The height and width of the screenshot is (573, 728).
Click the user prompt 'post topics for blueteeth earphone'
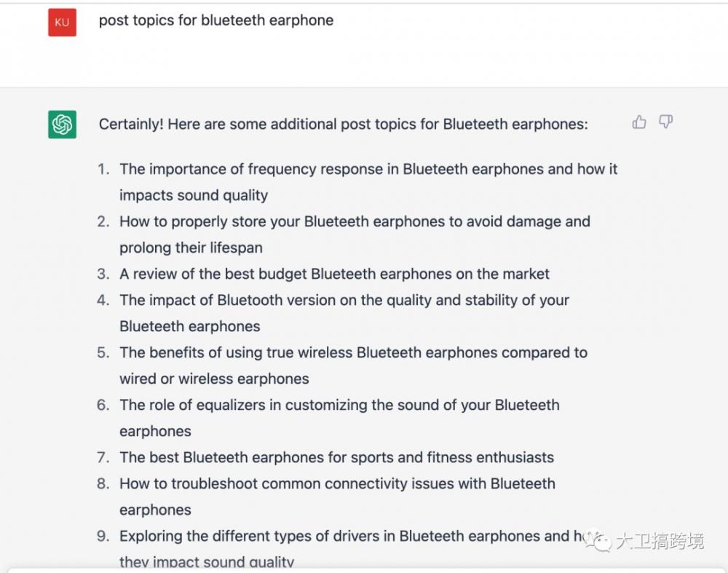pos(216,20)
